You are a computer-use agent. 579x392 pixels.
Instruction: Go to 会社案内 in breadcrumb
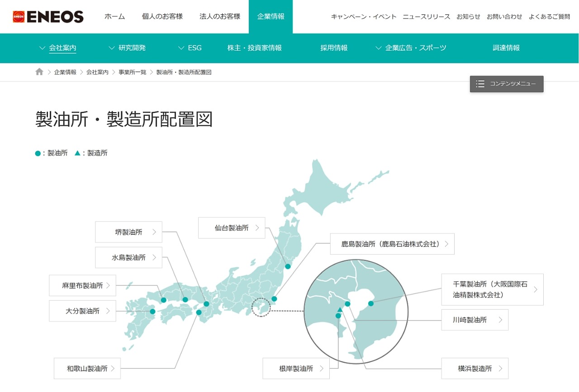point(97,72)
